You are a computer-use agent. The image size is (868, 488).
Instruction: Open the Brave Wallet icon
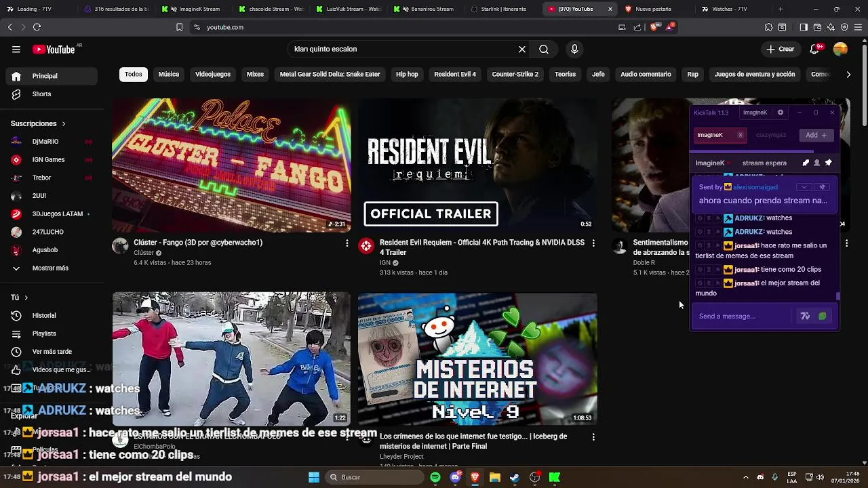pos(817,27)
